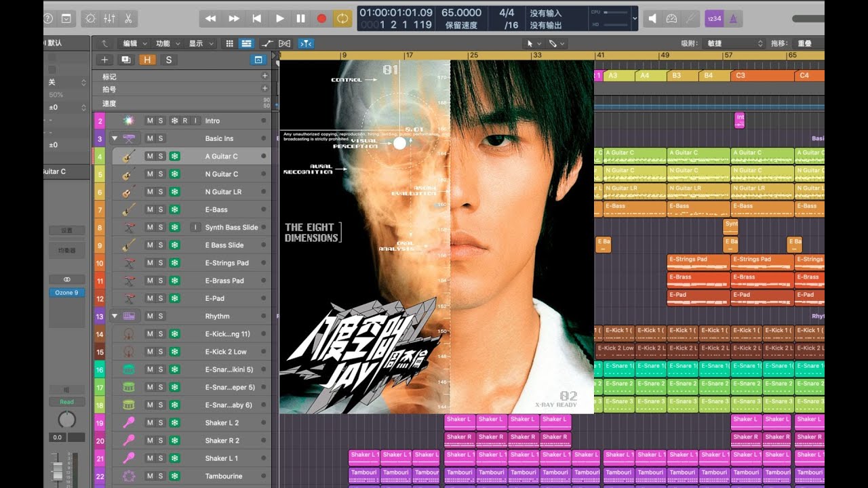Mute the A Guitar C track
Viewport: 868px width, 488px height.
tap(150, 156)
